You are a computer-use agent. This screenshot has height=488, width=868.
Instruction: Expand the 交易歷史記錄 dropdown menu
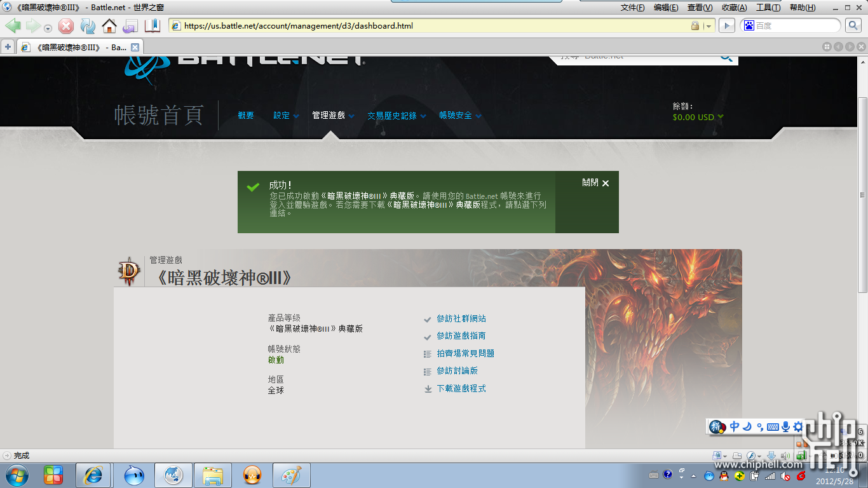[397, 116]
